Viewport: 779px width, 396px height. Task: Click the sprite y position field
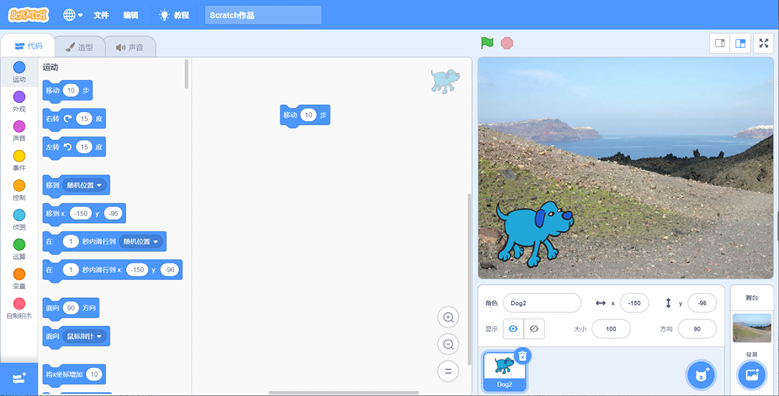coord(702,303)
